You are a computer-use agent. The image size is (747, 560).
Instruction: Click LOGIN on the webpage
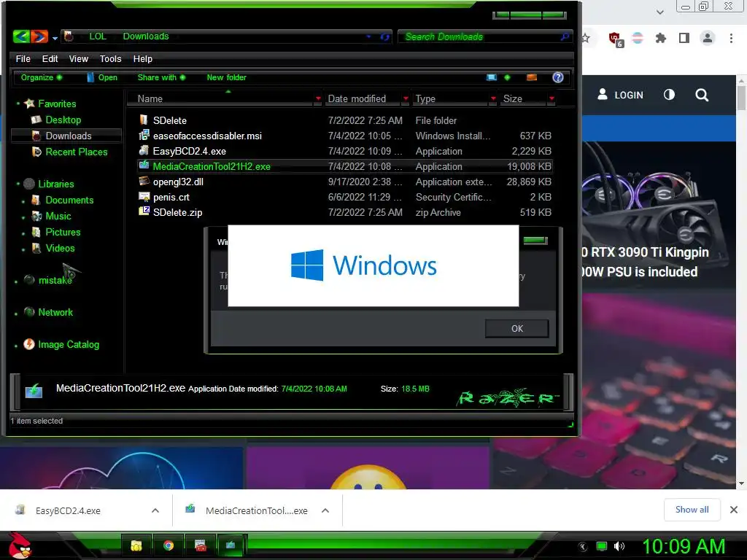point(620,95)
